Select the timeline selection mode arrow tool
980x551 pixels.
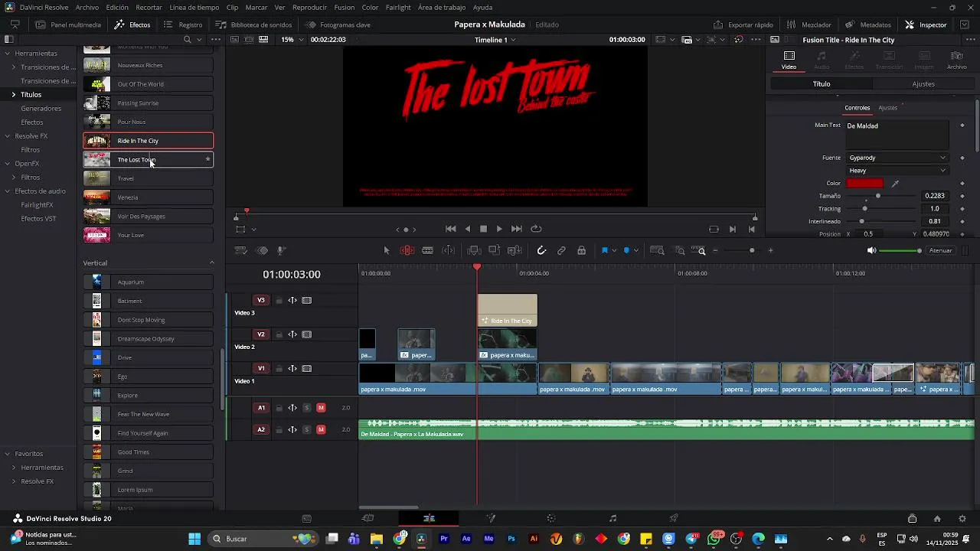point(386,250)
